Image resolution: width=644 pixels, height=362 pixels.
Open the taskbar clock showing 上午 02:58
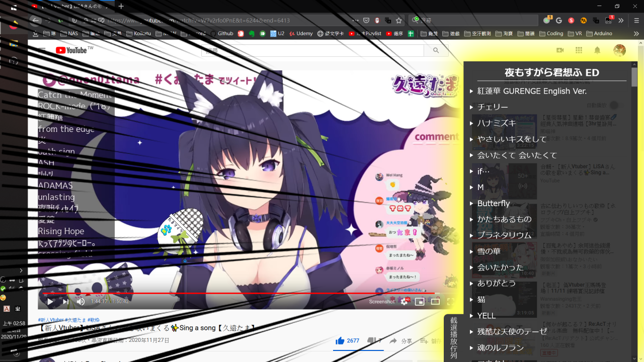14,330
